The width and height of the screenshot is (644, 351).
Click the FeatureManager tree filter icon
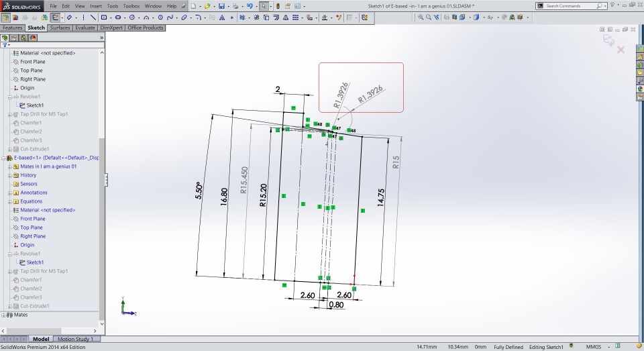5,45
